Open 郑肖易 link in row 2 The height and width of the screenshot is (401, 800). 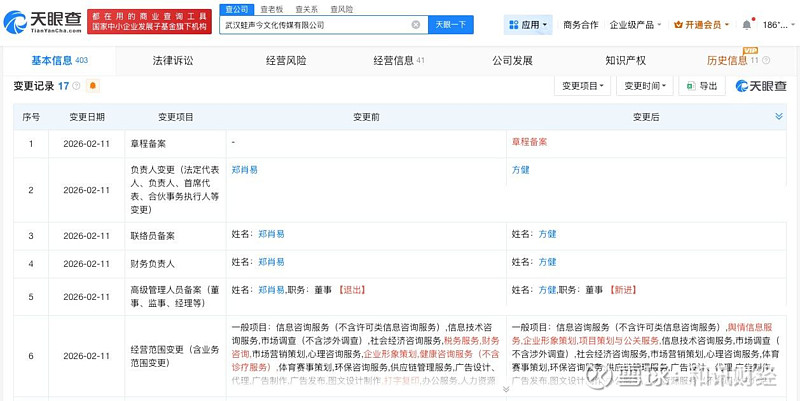tap(244, 170)
